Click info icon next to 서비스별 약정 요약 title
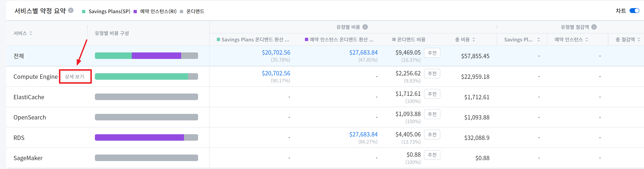 [x=71, y=10]
